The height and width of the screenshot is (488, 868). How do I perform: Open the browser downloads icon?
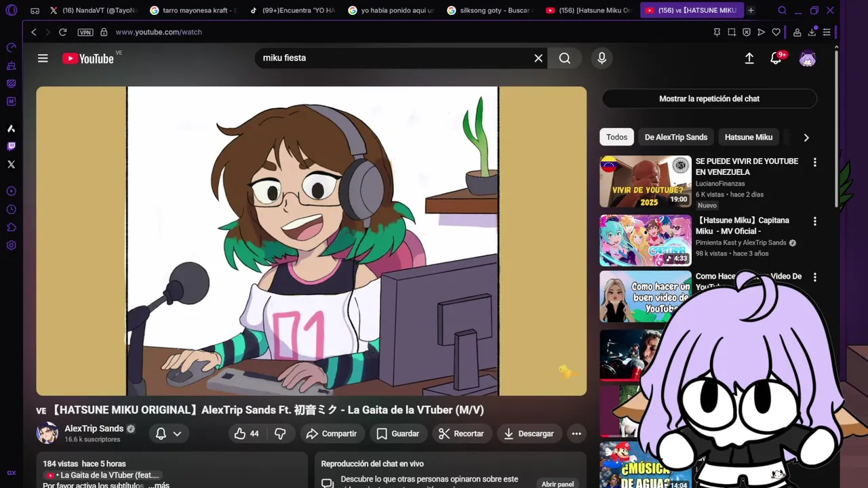(x=812, y=32)
